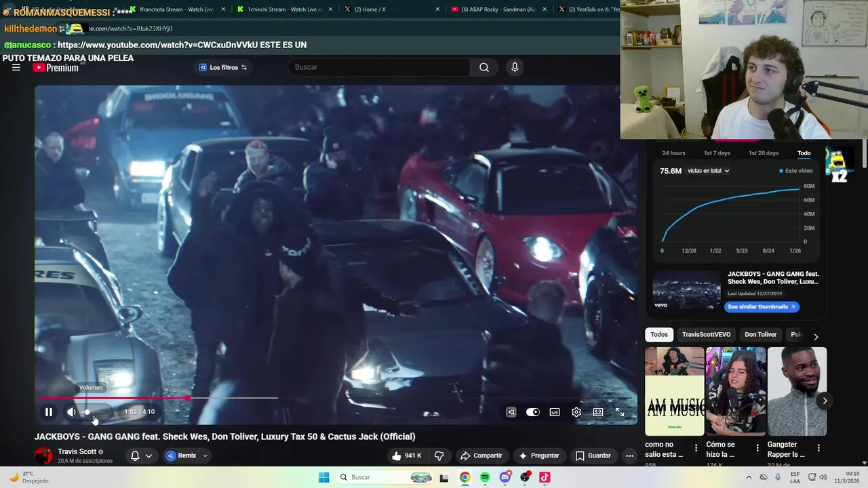Open options for 'Gangster Rapper Is' short
Image resolution: width=868 pixels, height=488 pixels.
point(818,448)
